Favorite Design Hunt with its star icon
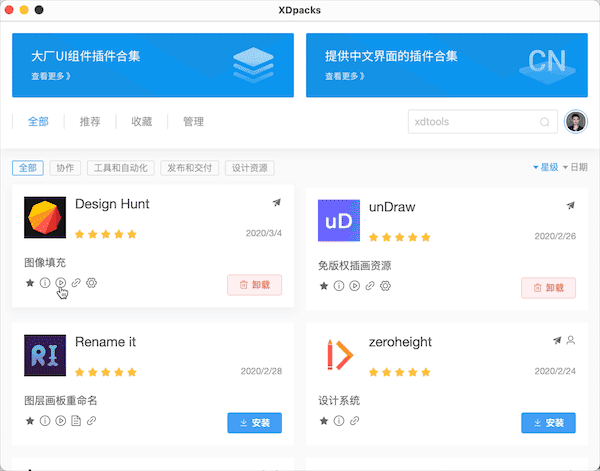Screen dimensions: 600x471 30,283
